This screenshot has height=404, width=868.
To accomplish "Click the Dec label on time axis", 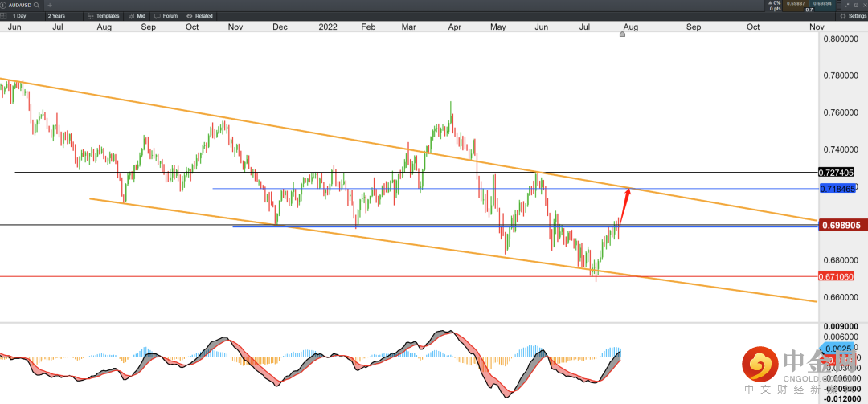I will click(x=280, y=27).
